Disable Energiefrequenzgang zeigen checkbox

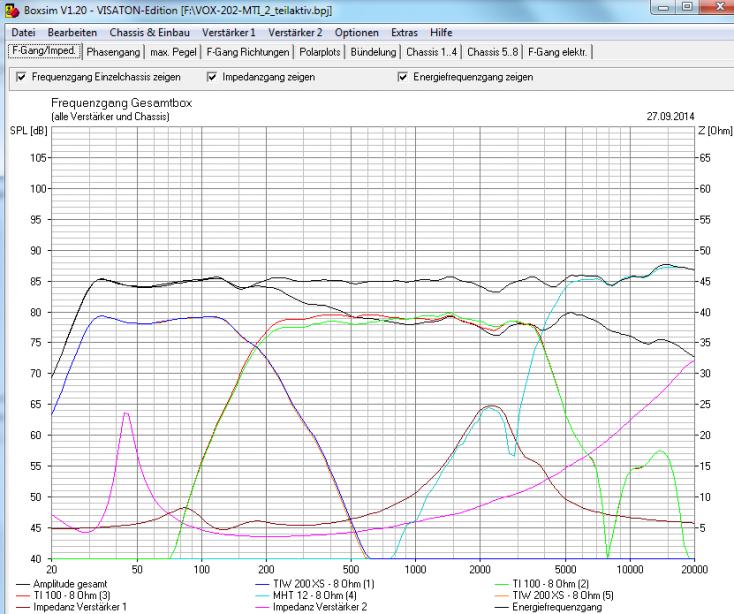tap(403, 77)
